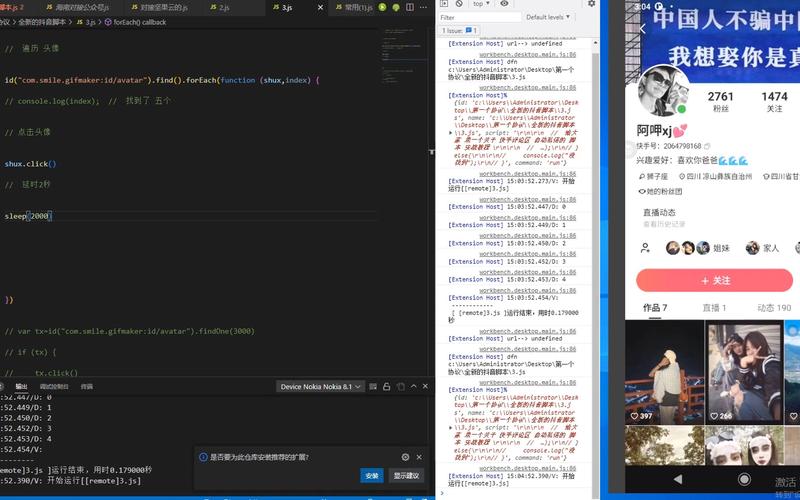Click the phone back arrow on profile
Viewport: 800px width, 500px height.
click(x=643, y=29)
